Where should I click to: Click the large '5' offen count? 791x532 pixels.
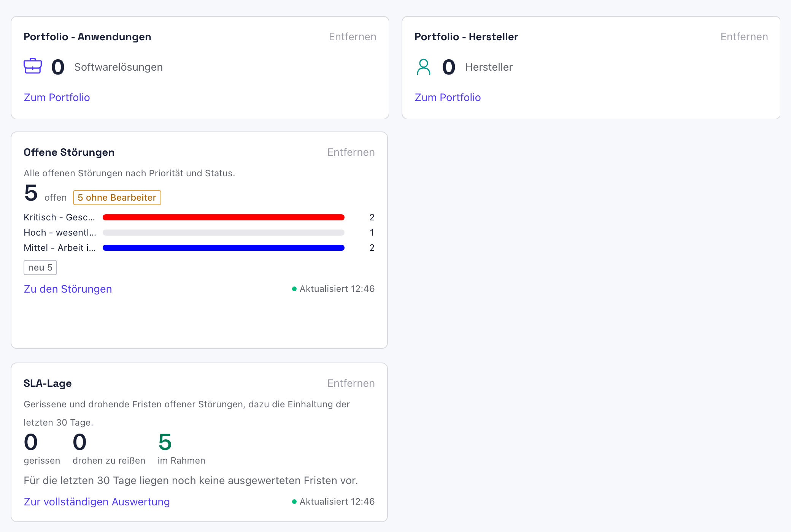pos(31,193)
